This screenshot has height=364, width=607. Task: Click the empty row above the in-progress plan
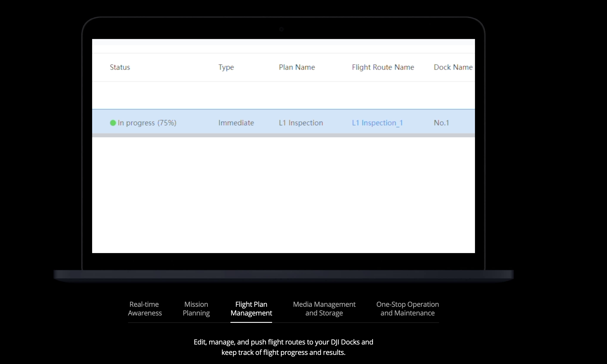pyautogui.click(x=283, y=95)
